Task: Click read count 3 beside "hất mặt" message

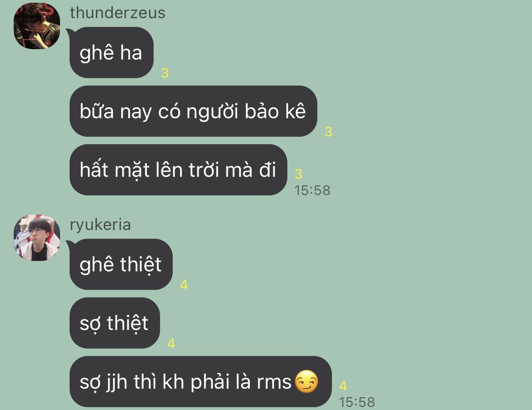Action: [x=299, y=174]
